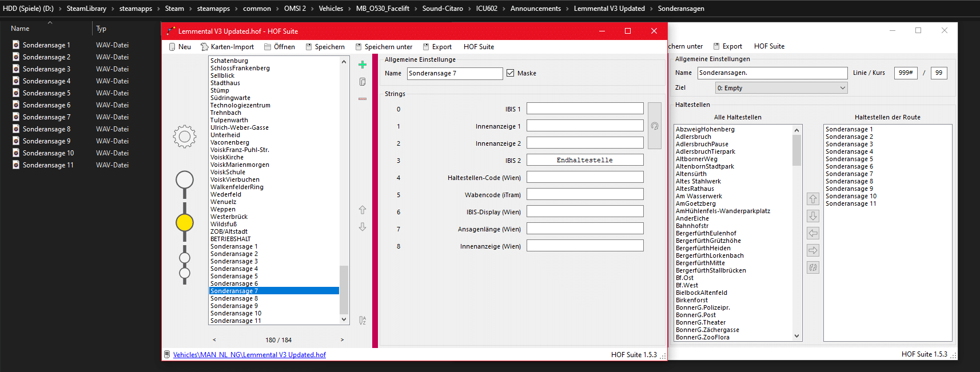This screenshot has height=372, width=980.
Task: Click the reverse route icon below the arrows
Action: pos(813,267)
